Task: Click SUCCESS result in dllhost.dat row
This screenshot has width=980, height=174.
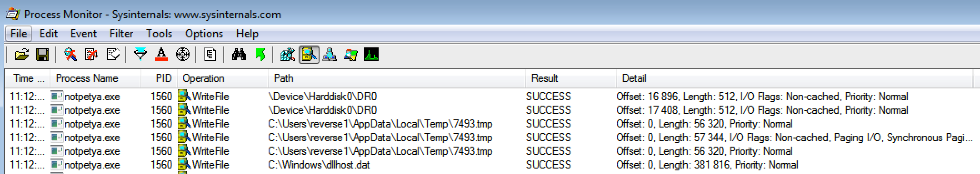Action: [548, 165]
